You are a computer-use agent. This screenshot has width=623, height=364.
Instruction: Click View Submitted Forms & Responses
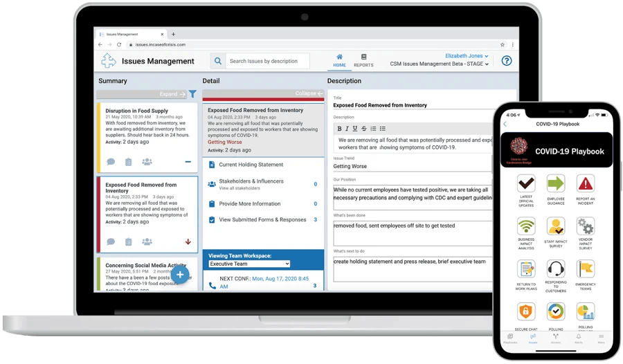click(262, 219)
